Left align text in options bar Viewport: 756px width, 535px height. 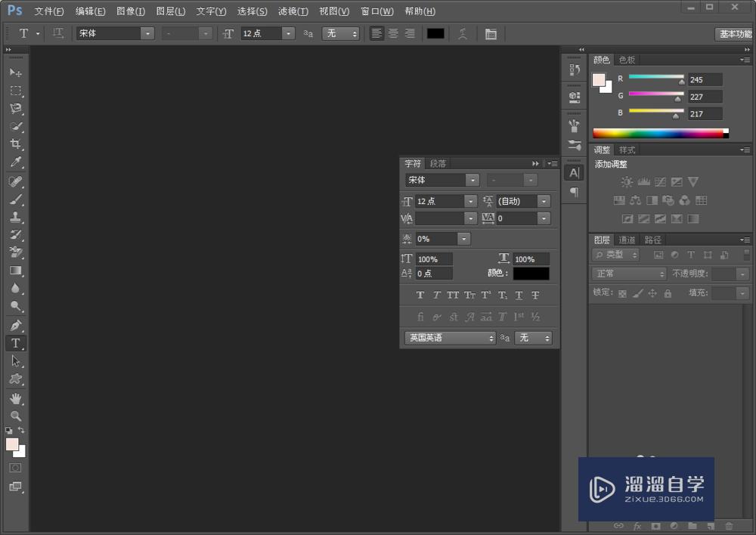376,33
